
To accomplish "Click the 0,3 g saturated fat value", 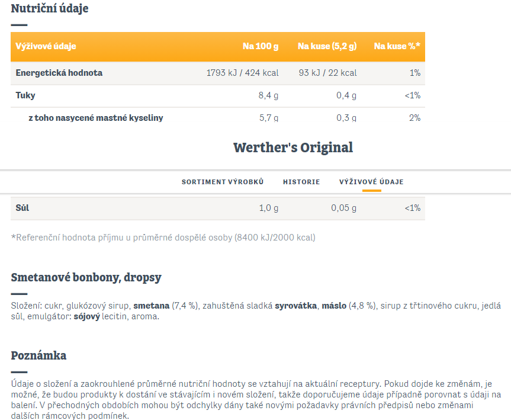I will (x=346, y=118).
